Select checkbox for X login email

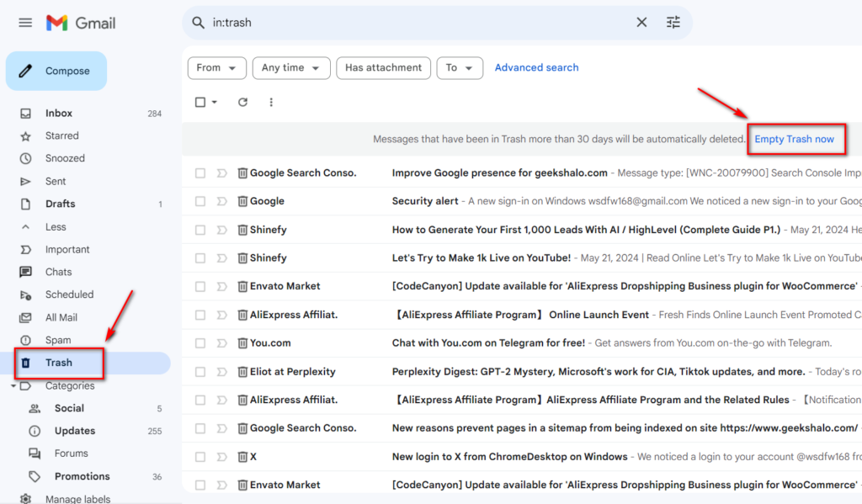(200, 457)
